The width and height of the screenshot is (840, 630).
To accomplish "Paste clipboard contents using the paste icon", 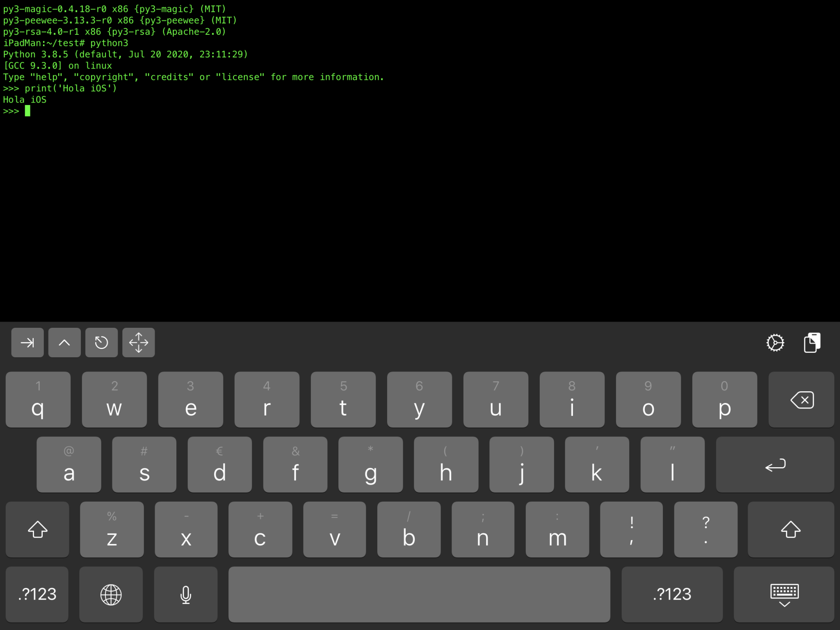I will [812, 342].
